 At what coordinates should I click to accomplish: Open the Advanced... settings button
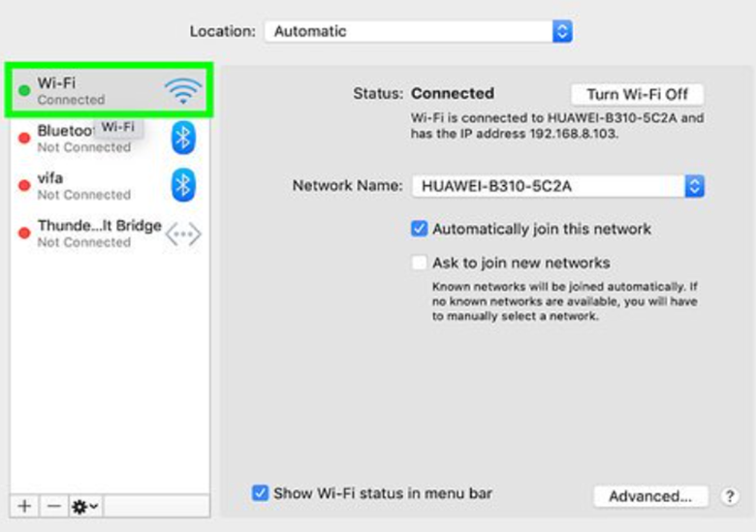tap(650, 496)
